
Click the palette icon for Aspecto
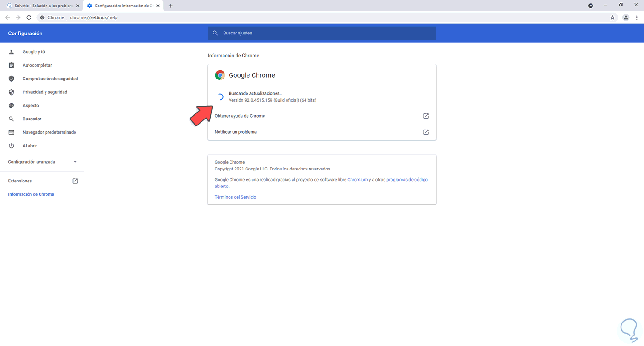tap(11, 105)
